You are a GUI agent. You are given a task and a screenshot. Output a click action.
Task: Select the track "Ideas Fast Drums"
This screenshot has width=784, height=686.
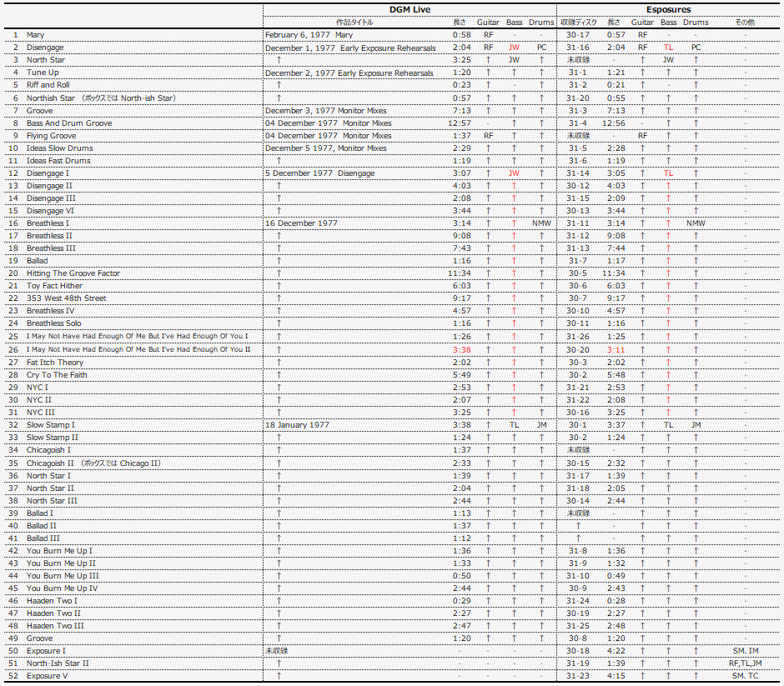coord(58,160)
